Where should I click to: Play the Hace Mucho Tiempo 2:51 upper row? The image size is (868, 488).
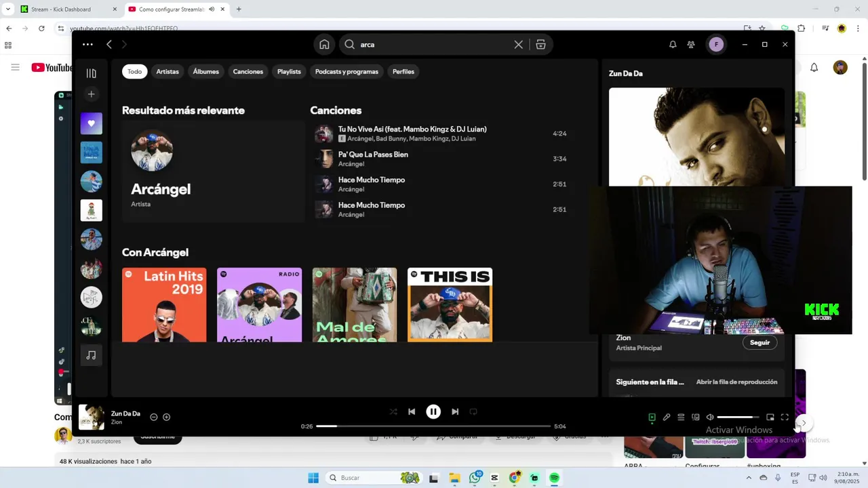click(x=441, y=184)
